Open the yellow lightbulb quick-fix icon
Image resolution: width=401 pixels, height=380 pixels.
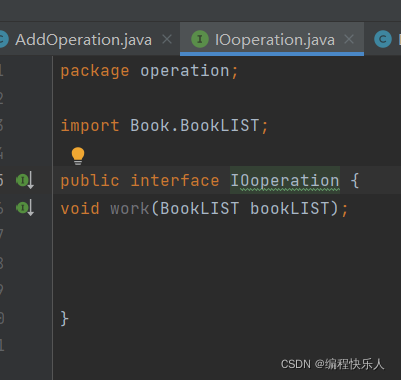click(78, 156)
